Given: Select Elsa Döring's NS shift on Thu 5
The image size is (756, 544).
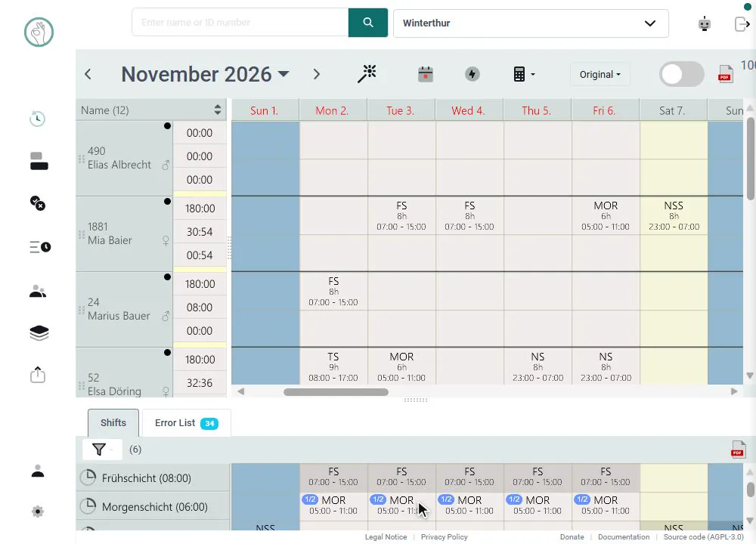Looking at the screenshot, I should pos(538,366).
